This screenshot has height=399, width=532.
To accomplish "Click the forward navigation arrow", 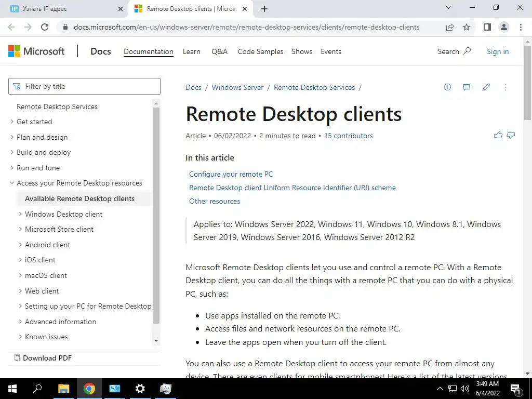I will pyautogui.click(x=28, y=27).
